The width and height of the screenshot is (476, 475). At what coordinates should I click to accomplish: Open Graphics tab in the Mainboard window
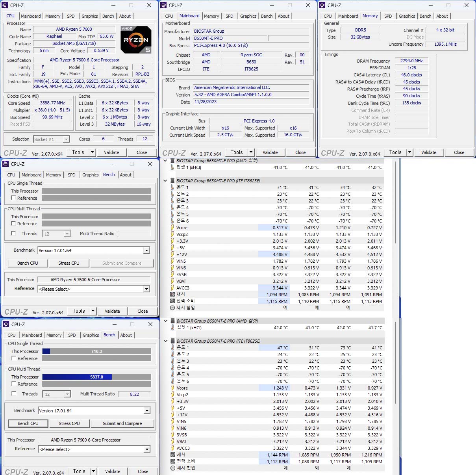pos(248,16)
